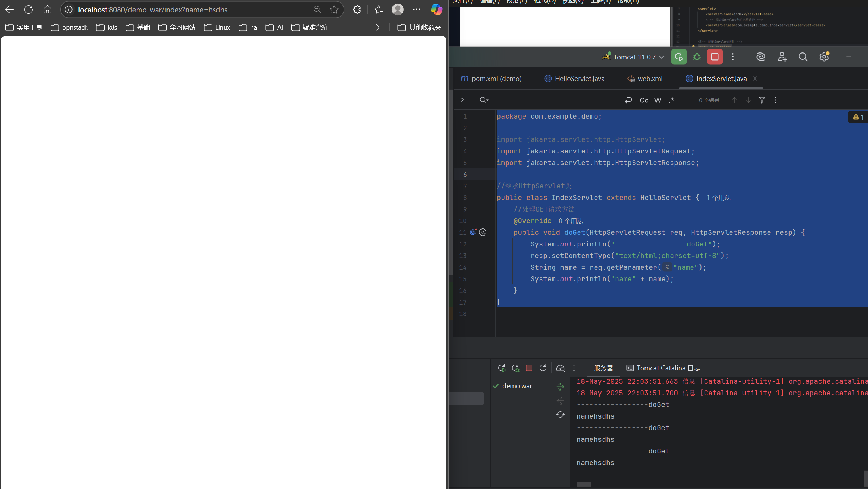This screenshot has width=868, height=489.
Task: Expand the replace field chevron in find bar
Action: 462,100
